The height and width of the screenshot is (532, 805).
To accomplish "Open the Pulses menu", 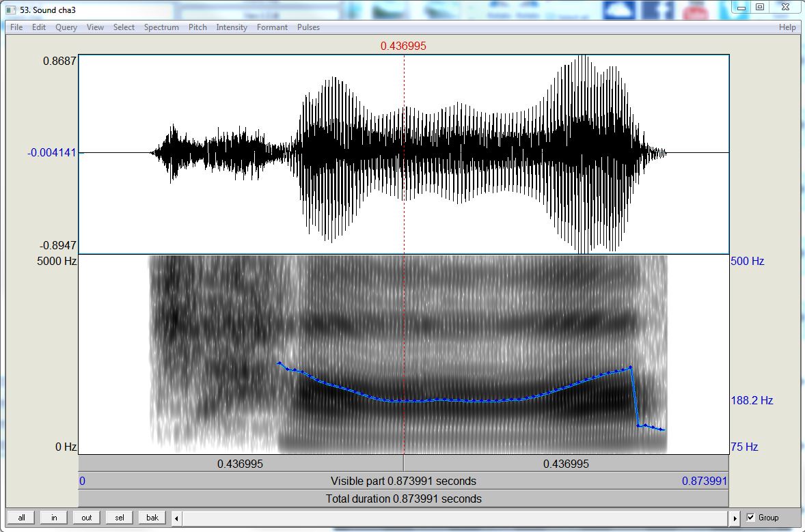I will [x=309, y=27].
